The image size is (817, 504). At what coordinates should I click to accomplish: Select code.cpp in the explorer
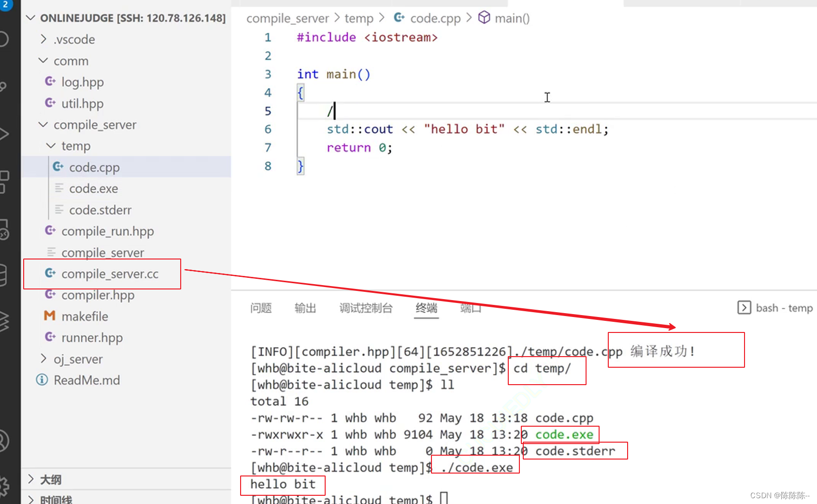coord(94,167)
